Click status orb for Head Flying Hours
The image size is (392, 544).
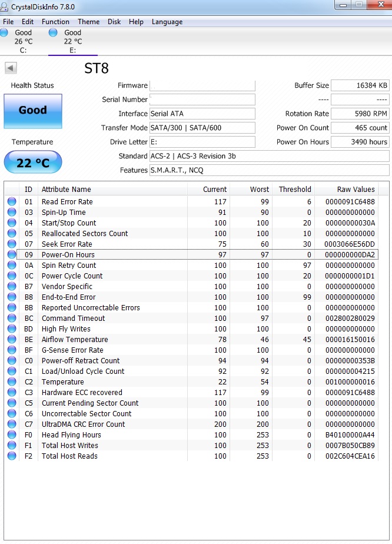click(12, 434)
